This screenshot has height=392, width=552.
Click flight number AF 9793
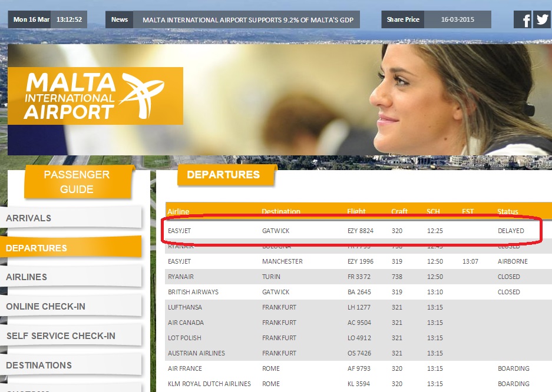click(359, 368)
